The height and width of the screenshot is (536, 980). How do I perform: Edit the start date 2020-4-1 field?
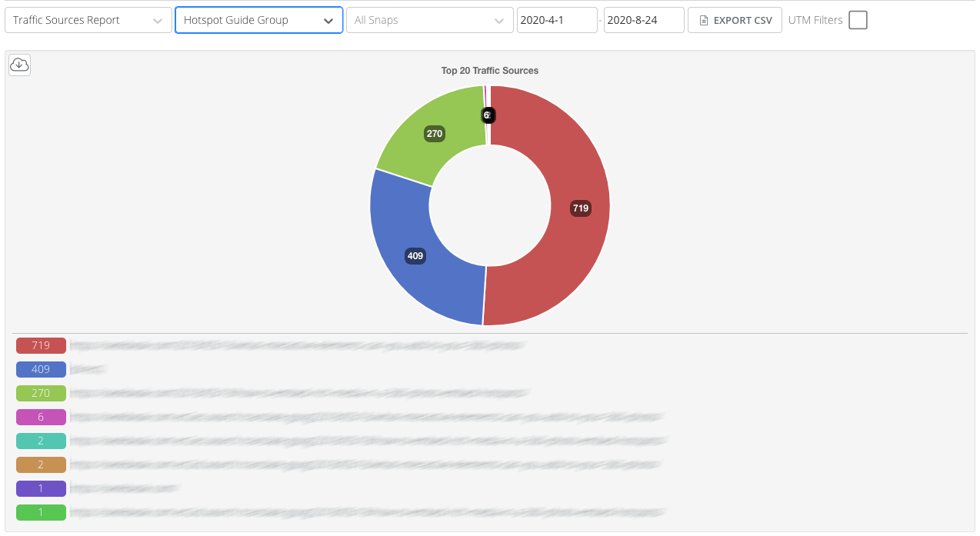coord(556,20)
